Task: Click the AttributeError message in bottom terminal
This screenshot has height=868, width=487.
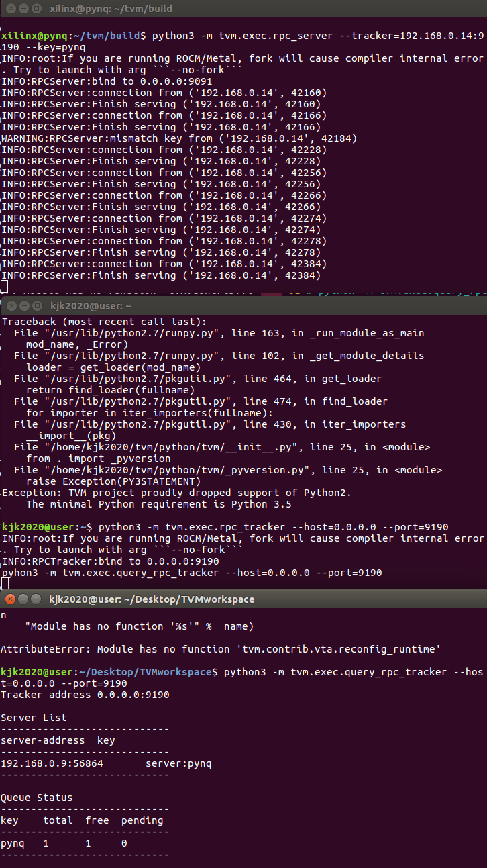Action: tap(220, 649)
